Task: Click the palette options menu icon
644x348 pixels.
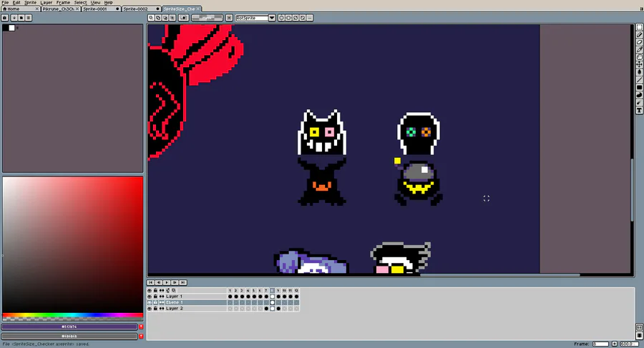Action: (29, 18)
